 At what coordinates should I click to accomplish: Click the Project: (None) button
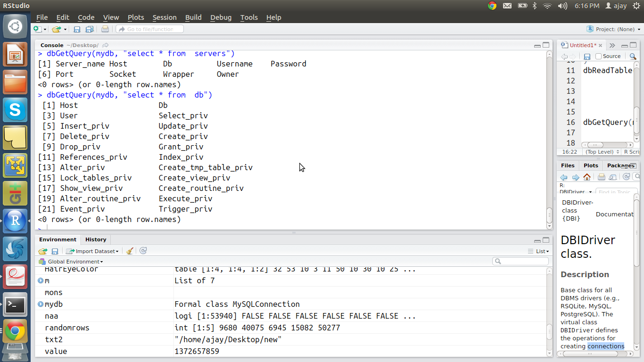613,29
